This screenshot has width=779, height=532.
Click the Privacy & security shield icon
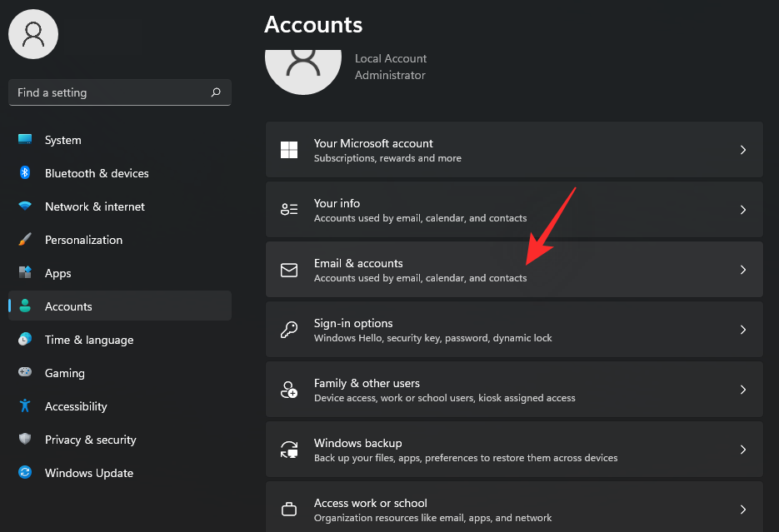[x=25, y=440]
